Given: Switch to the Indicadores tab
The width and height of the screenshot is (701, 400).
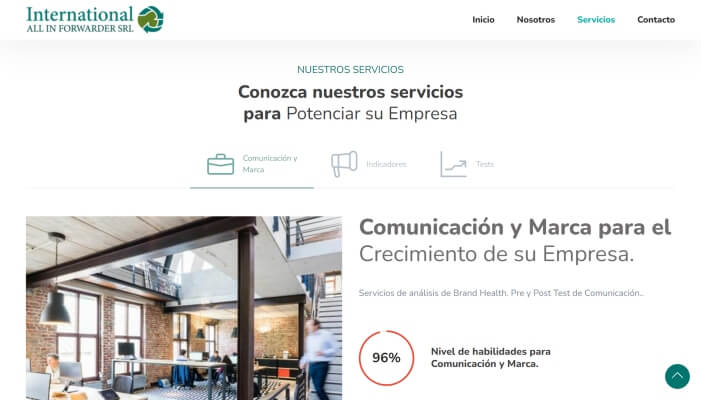Looking at the screenshot, I should point(369,164).
